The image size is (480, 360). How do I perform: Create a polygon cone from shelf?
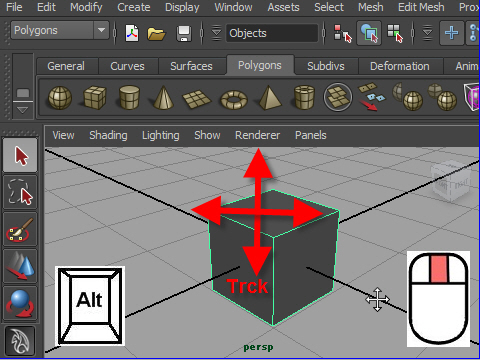[x=163, y=98]
